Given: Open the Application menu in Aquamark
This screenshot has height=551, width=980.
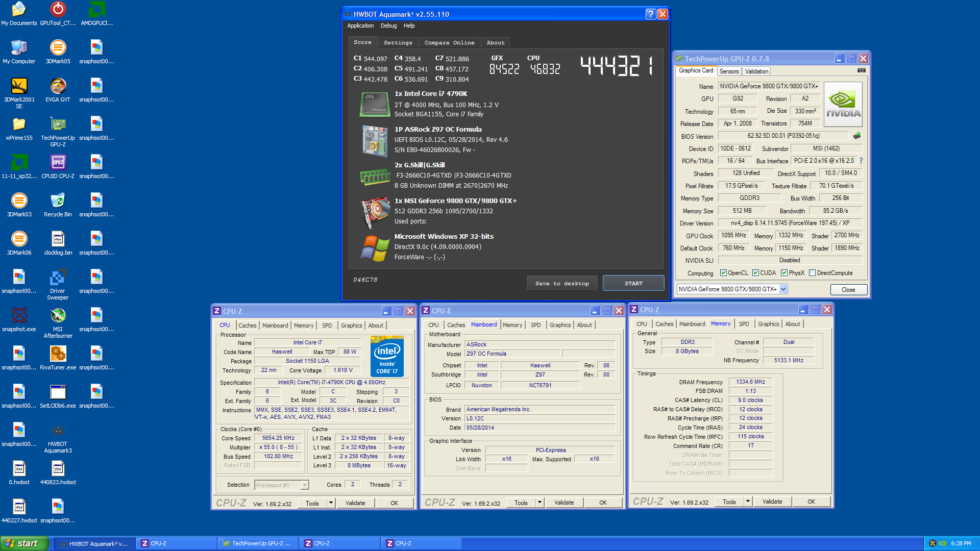Looking at the screenshot, I should click(x=360, y=26).
